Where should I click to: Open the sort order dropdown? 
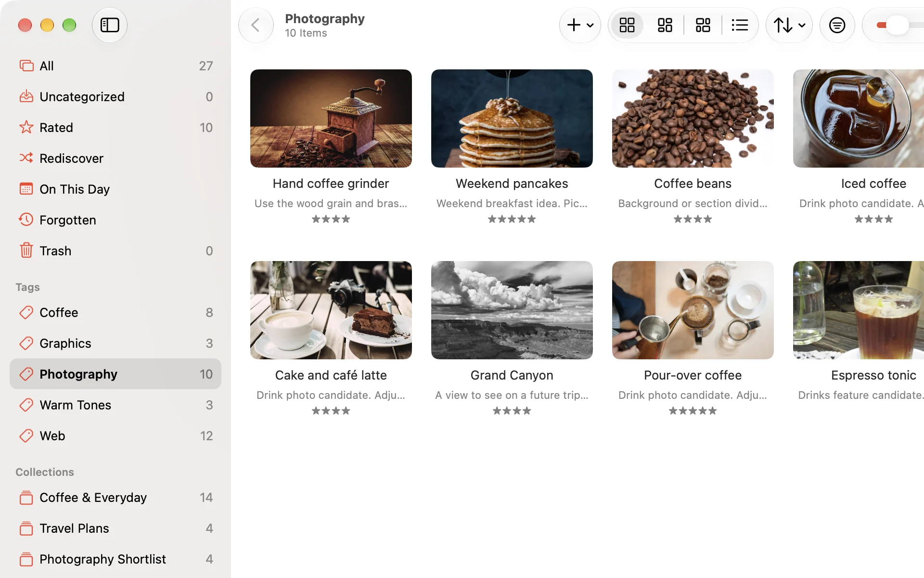tap(789, 25)
